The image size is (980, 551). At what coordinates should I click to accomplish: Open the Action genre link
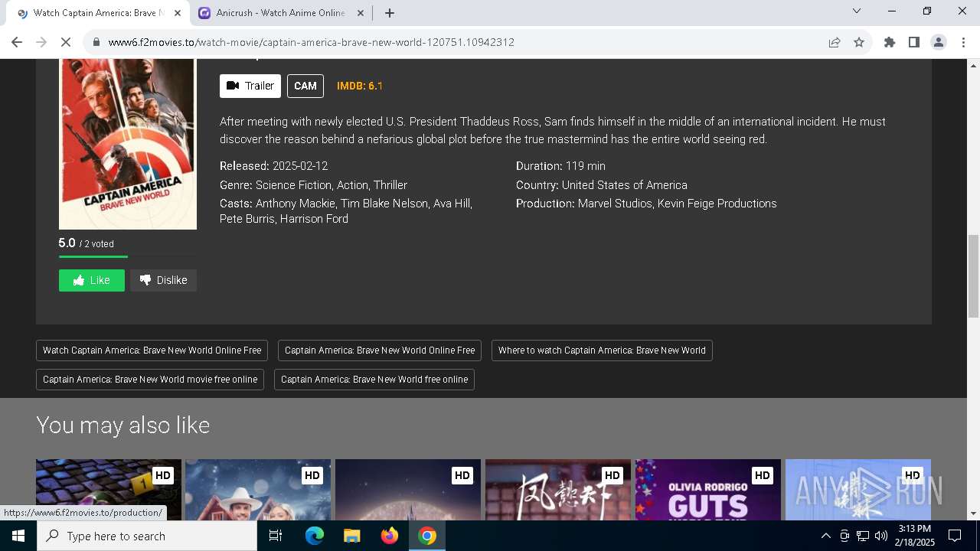(352, 185)
